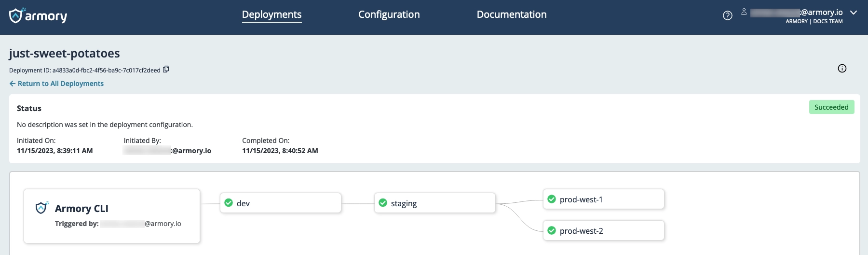This screenshot has width=868, height=255.
Task: Return to All Deployments
Action: (x=56, y=84)
